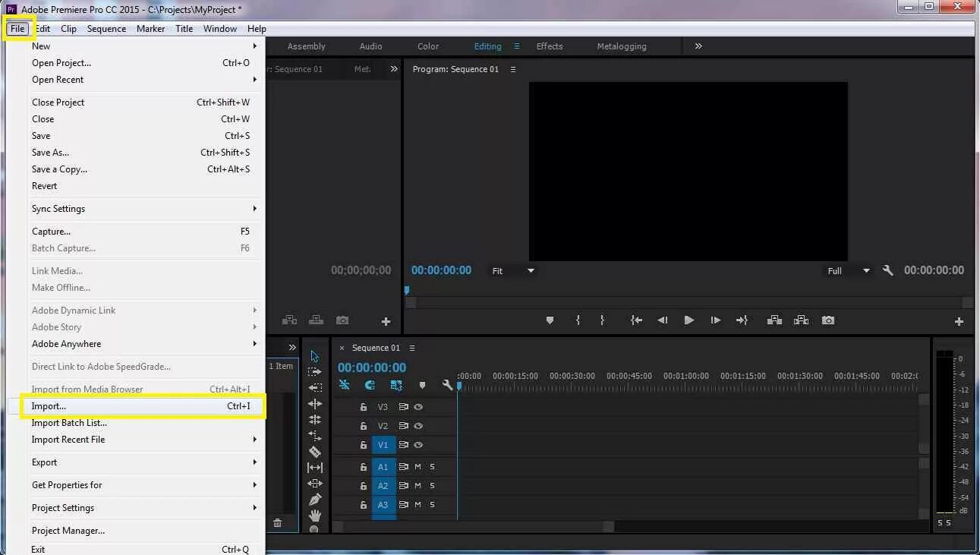Mute audio track A3
Image resolution: width=980 pixels, height=555 pixels.
click(418, 504)
